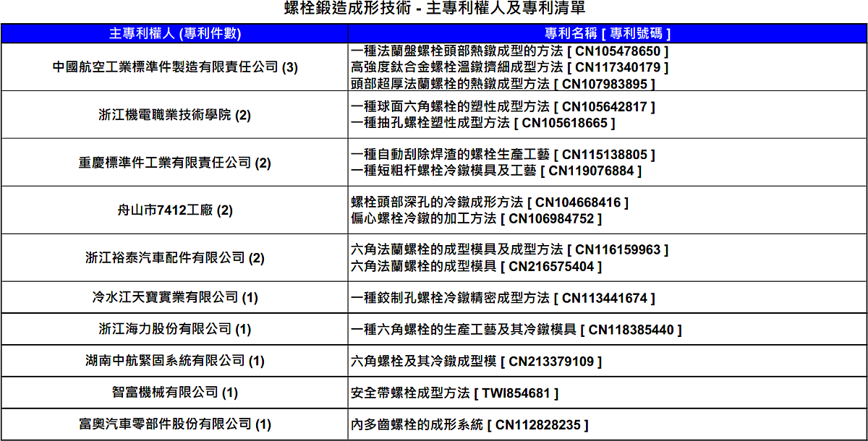This screenshot has width=868, height=441.
Task: Select 富奧汽車零部件股份有限公司 (1) cell
Action: click(x=174, y=424)
